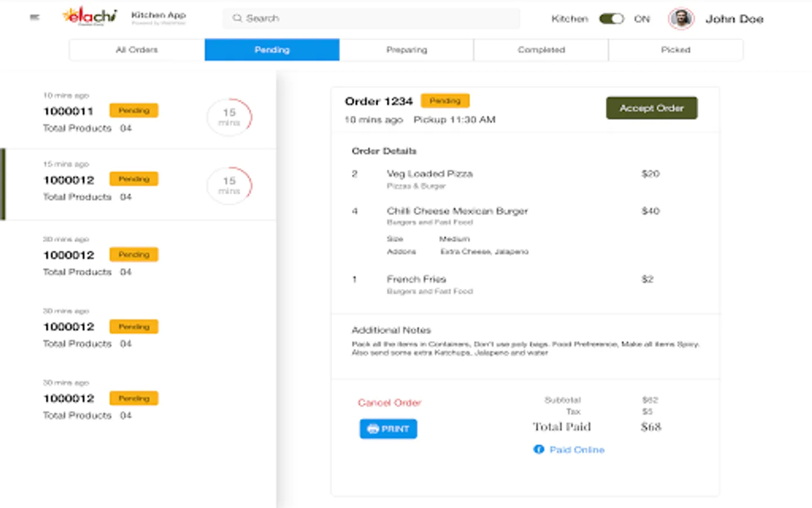Image resolution: width=812 pixels, height=508 pixels.
Task: Select order 1000011 from 10 mins ago
Action: click(69, 111)
